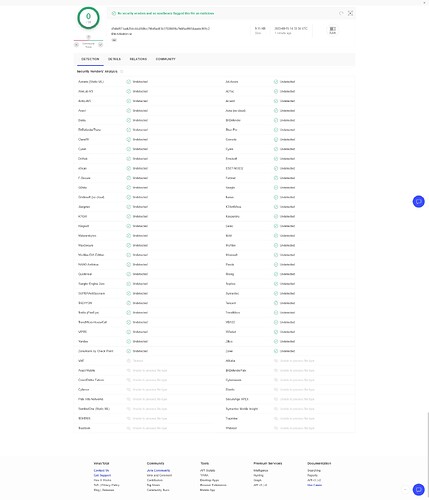This screenshot has width=429, height=500.
Task: Click the green check icon in the banner
Action: pos(114,13)
